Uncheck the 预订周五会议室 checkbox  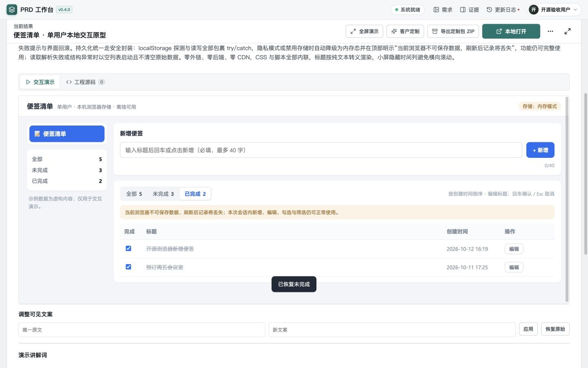coord(128,267)
